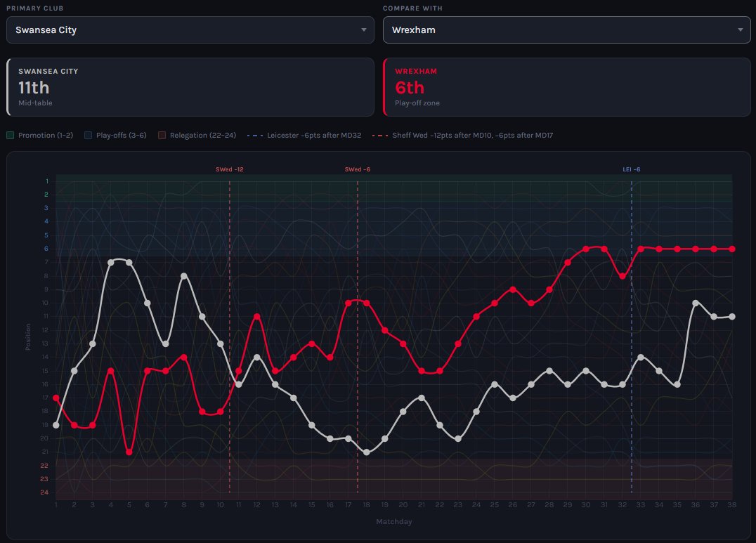Click Wrexham's data point at matchday 38

[732, 249]
